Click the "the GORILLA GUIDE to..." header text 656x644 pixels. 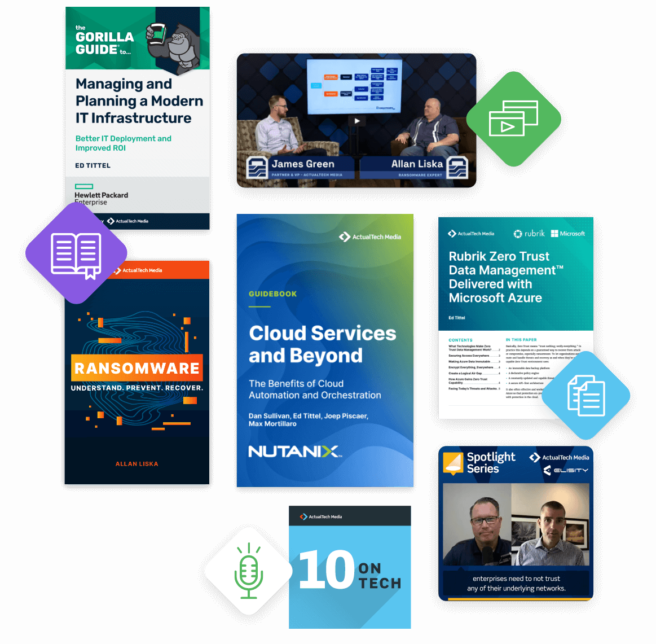tap(104, 41)
